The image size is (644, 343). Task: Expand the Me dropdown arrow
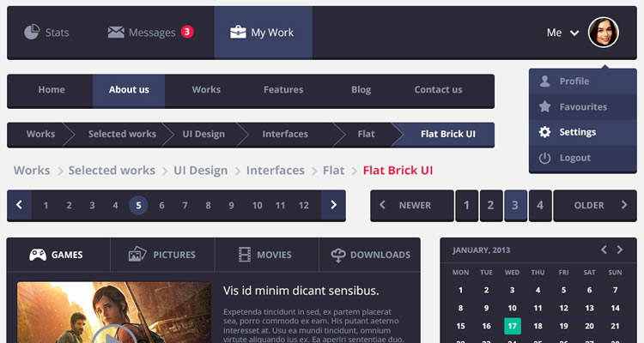point(574,33)
